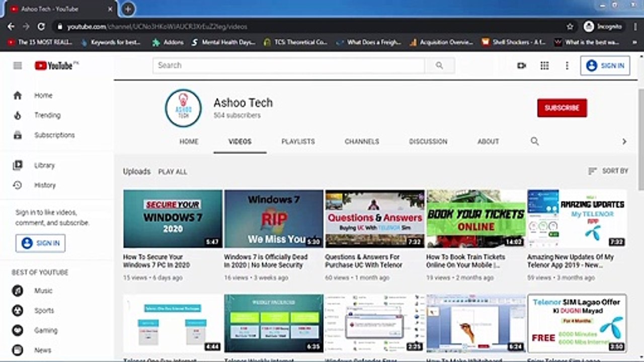644x362 pixels.
Task: Open Telenor SIM Lagao Offer thumbnail
Action: 577,323
